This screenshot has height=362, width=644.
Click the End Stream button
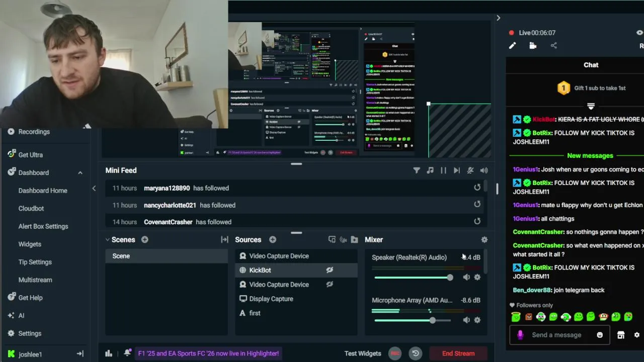click(458, 353)
